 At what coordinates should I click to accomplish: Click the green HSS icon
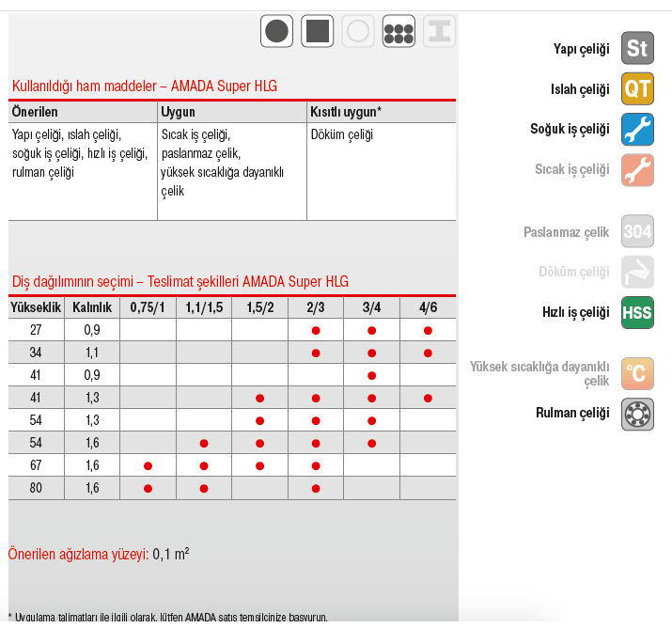click(638, 312)
